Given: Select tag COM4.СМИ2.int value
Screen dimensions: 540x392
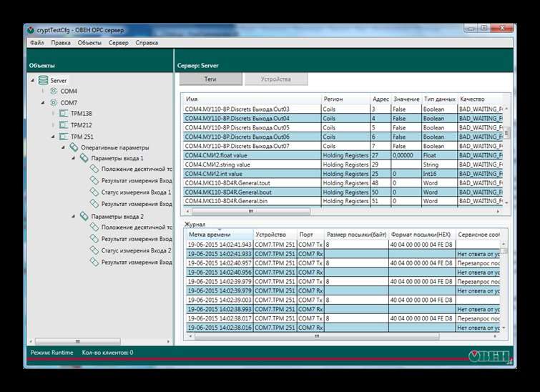Looking at the screenshot, I should [x=343, y=174].
